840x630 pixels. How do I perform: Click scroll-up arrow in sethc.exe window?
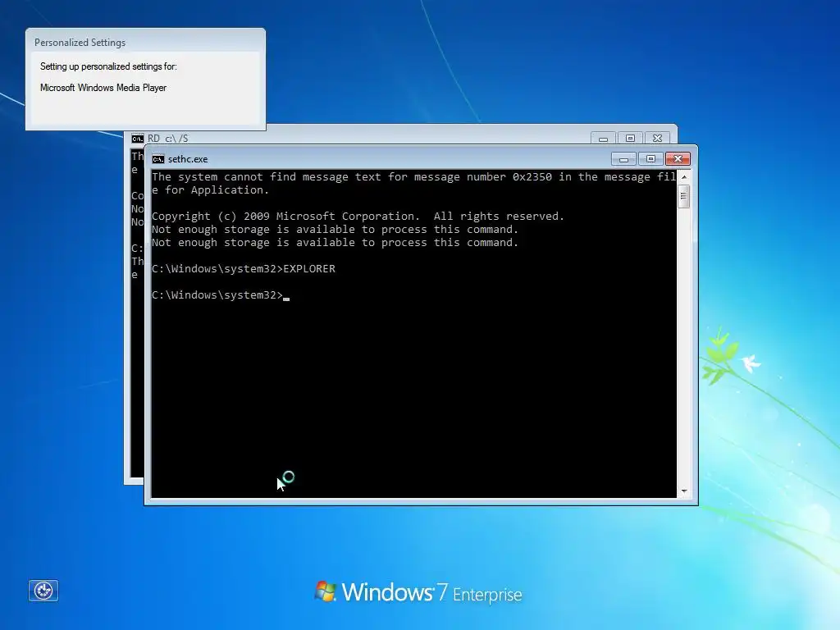684,177
